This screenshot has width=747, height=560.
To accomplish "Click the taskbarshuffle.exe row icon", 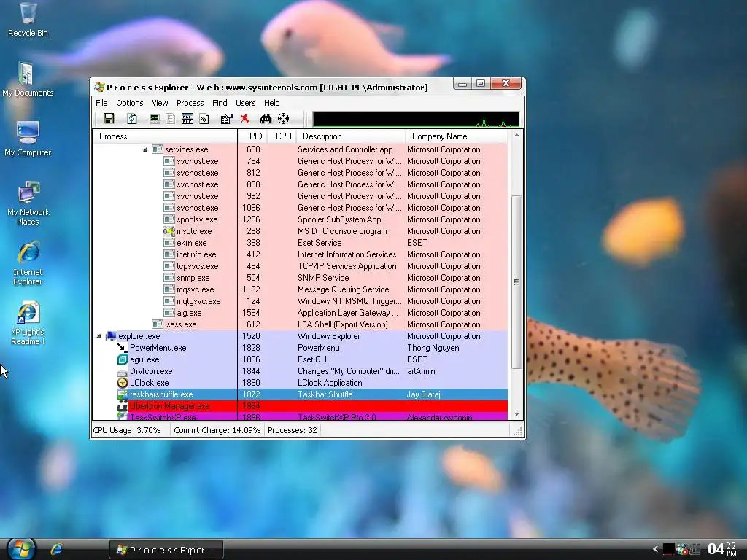I will pos(123,394).
